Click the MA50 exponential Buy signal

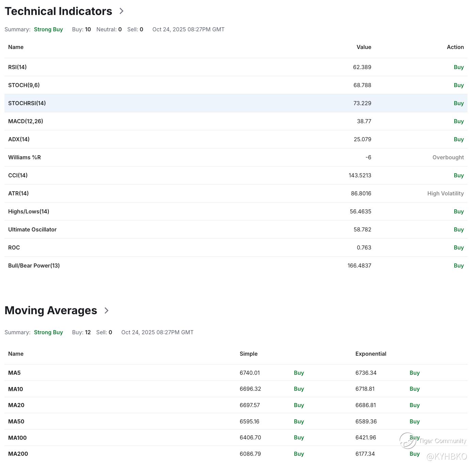pos(414,421)
